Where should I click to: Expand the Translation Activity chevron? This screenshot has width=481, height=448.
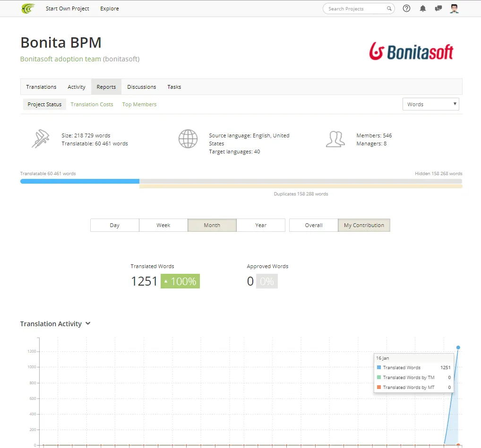click(x=88, y=323)
